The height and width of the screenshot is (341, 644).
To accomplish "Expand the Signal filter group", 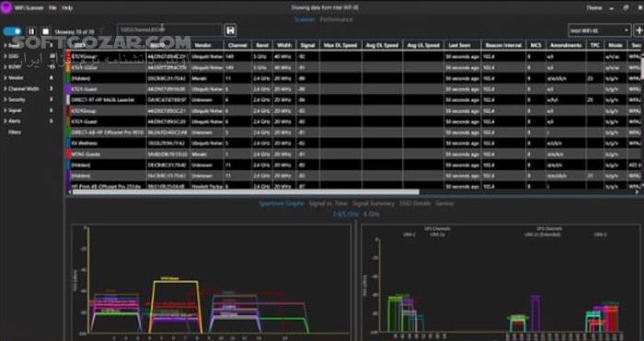I will pos(15,110).
